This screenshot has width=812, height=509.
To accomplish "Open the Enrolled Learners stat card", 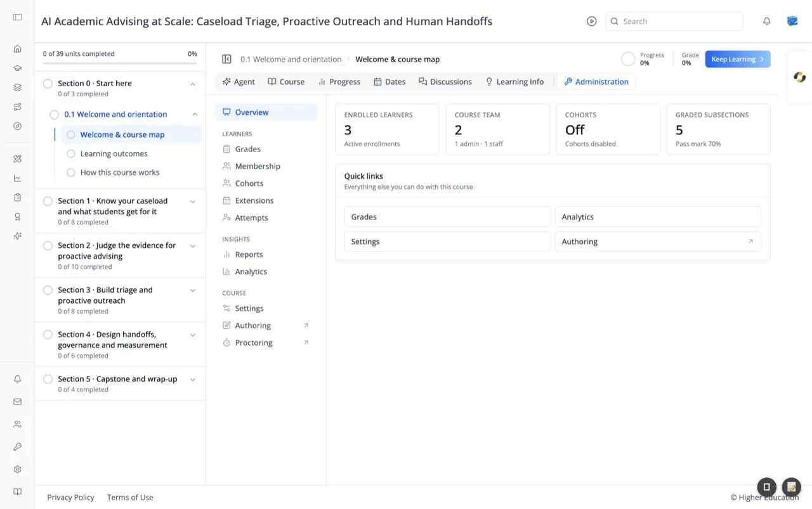I will coord(387,129).
